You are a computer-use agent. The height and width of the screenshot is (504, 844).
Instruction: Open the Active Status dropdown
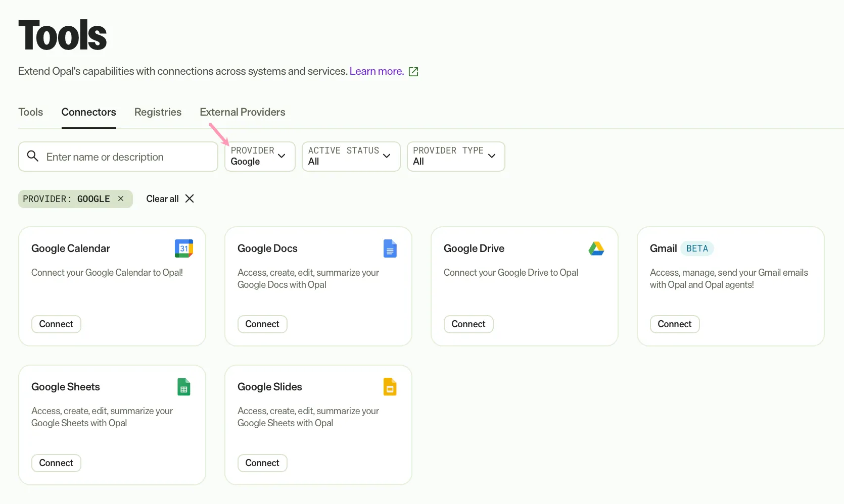point(351,157)
